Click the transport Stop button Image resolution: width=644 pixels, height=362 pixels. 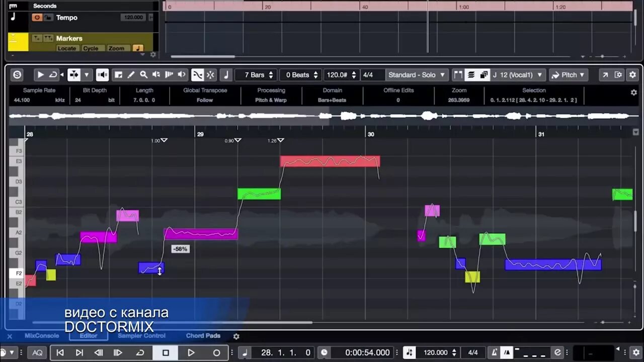[x=166, y=352]
